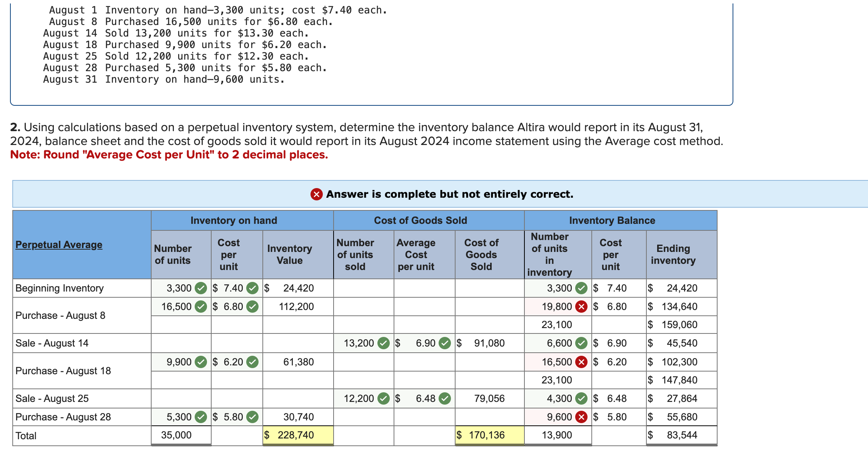The image size is (868, 450).
Task: Select the red X next to 16,500 August 18 balance
Action: 581,362
